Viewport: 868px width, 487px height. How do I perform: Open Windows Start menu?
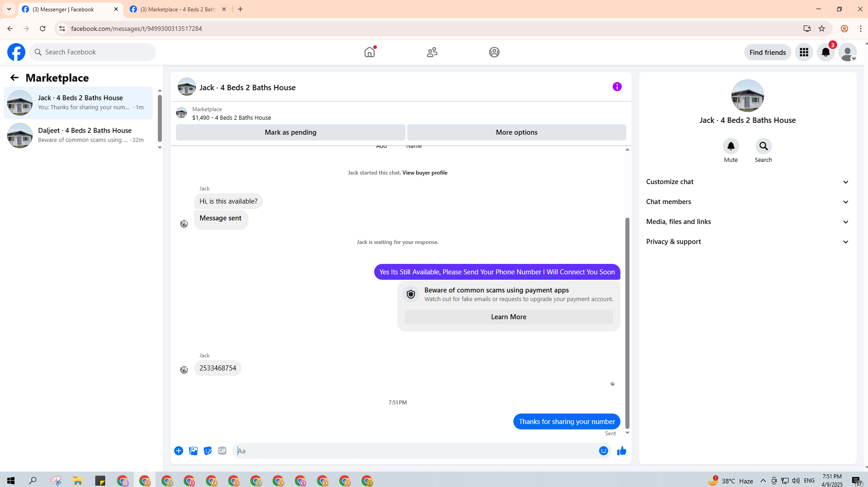pos(11,481)
